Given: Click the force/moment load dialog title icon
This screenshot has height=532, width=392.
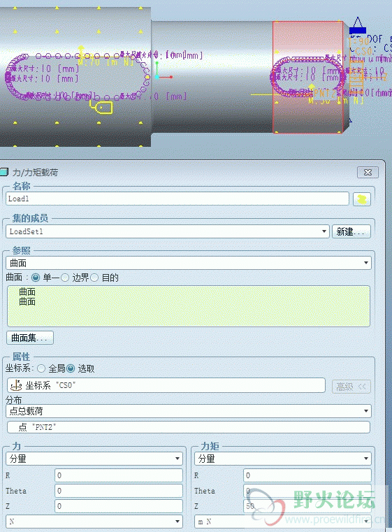Looking at the screenshot, I should pos(4,172).
